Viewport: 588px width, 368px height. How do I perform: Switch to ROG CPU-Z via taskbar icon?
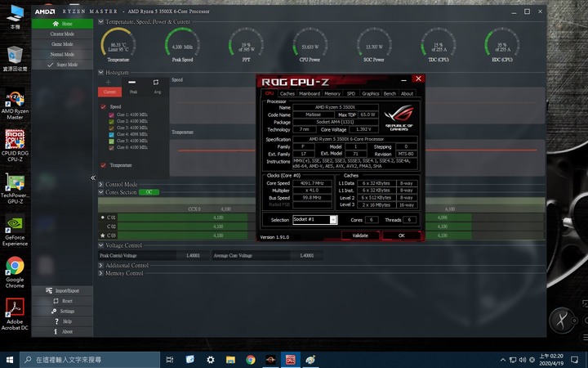290,360
